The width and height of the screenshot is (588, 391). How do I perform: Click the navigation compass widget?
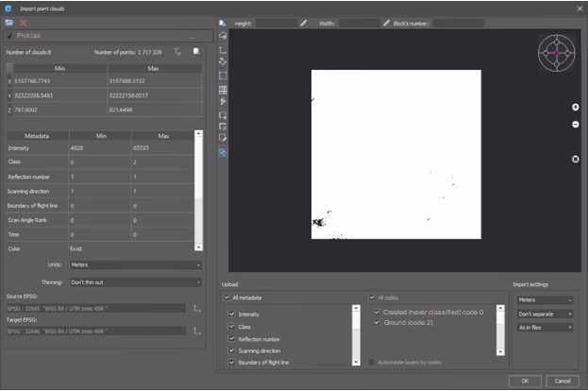pyautogui.click(x=557, y=53)
